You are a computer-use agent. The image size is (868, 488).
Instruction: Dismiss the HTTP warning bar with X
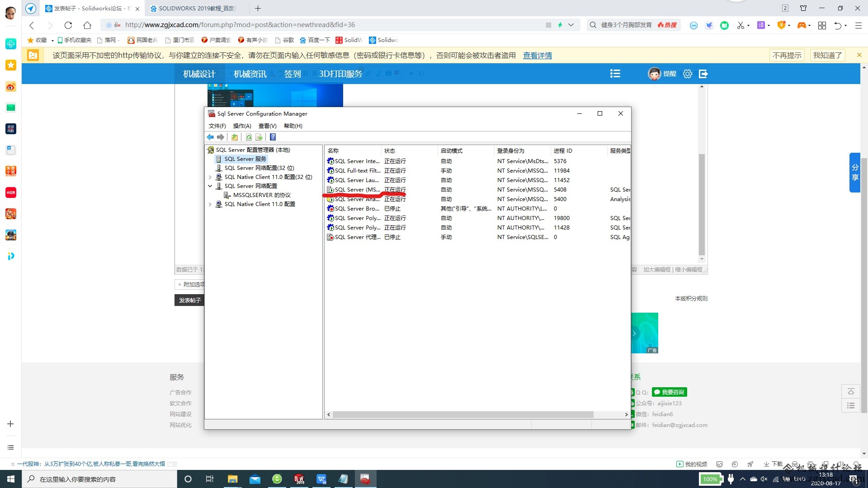(x=859, y=55)
